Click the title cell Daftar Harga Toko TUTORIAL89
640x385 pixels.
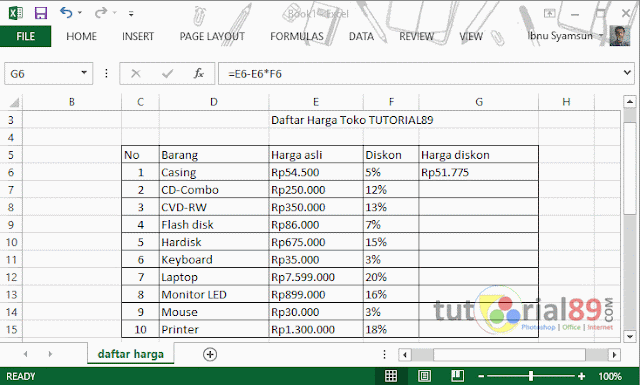(352, 120)
